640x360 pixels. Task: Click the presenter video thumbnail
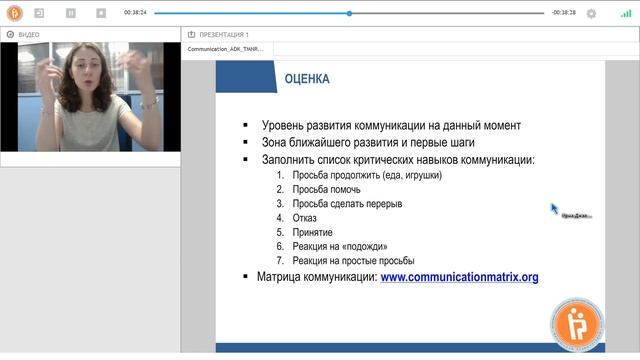91,97
